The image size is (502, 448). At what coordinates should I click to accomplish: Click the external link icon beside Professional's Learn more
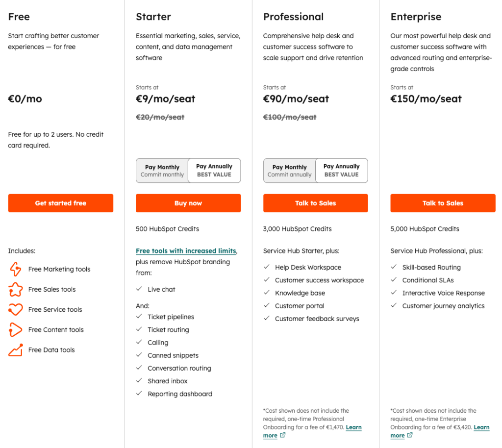click(283, 435)
